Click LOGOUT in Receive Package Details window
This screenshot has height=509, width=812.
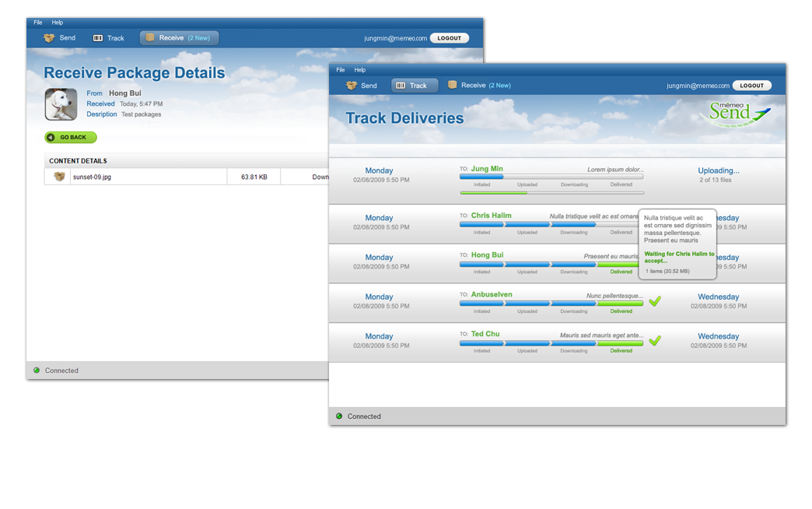[449, 37]
